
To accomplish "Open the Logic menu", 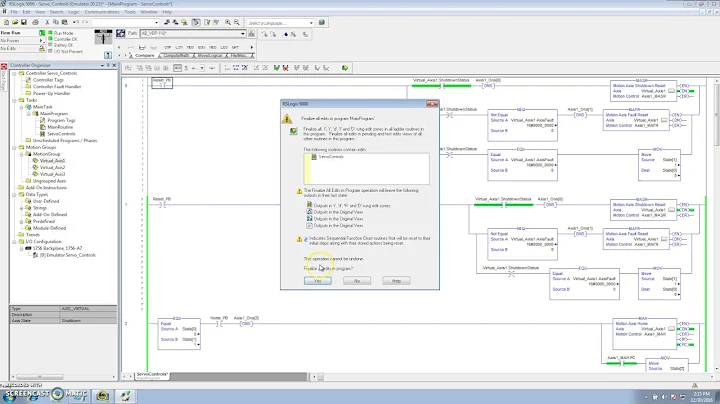I will (x=73, y=12).
